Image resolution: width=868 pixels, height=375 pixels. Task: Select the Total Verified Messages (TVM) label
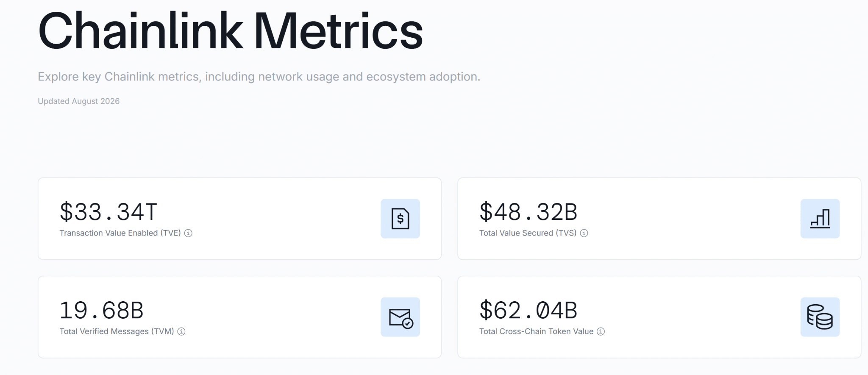(x=117, y=331)
